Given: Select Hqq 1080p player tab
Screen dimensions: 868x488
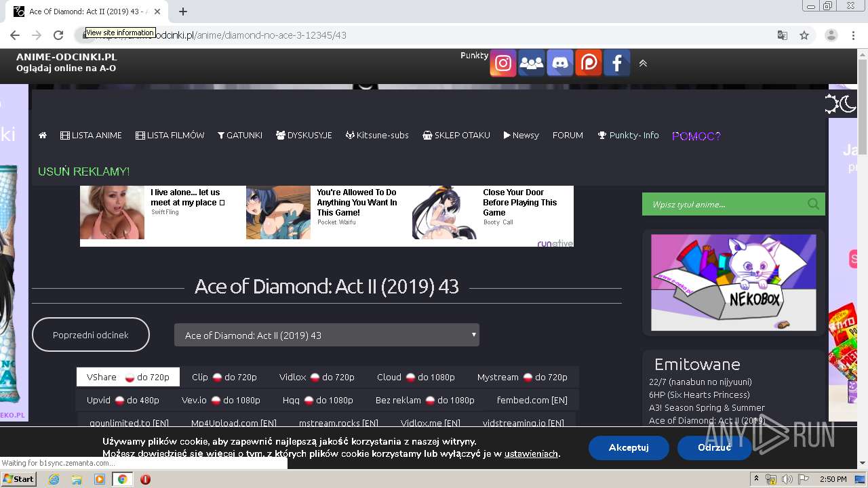Looking at the screenshot, I should pos(318,400).
